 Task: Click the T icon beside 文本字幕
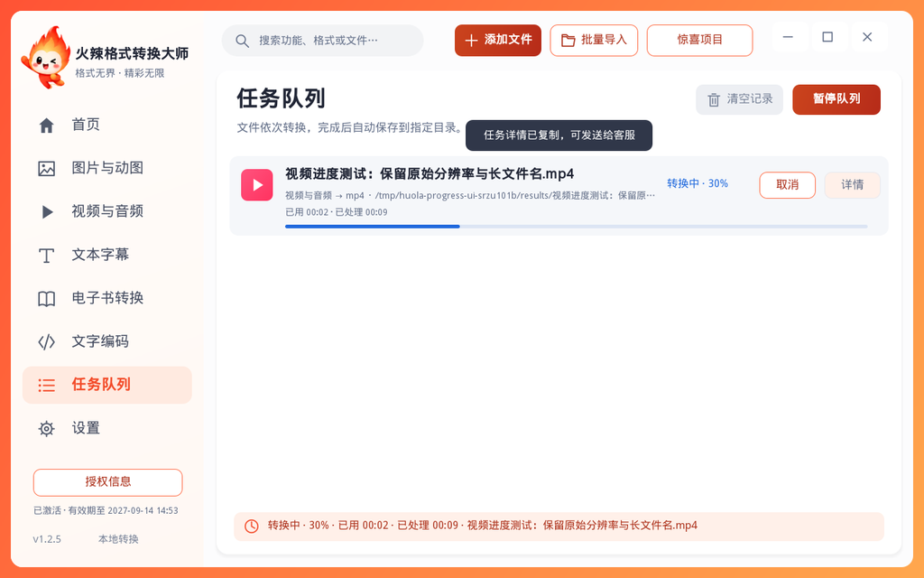(47, 256)
